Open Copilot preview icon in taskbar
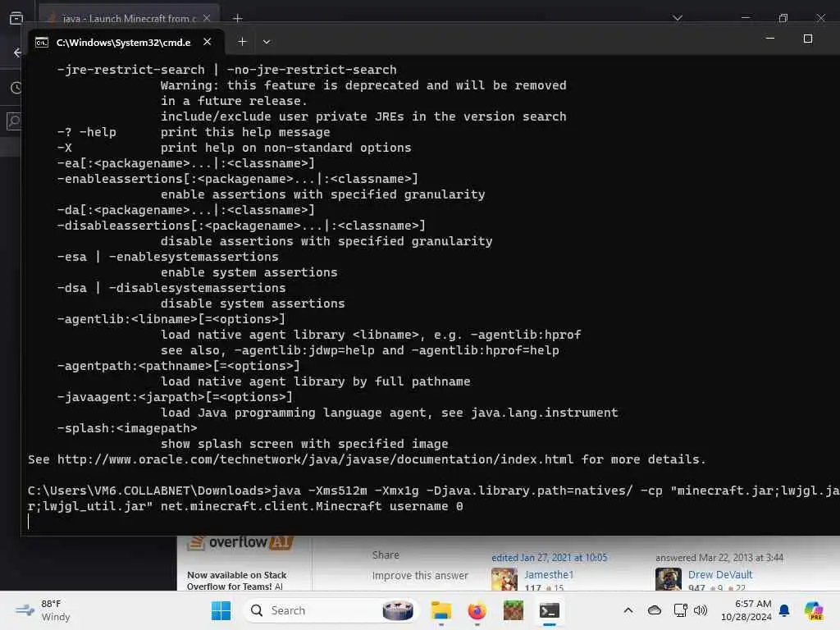840x630 pixels. click(814, 610)
